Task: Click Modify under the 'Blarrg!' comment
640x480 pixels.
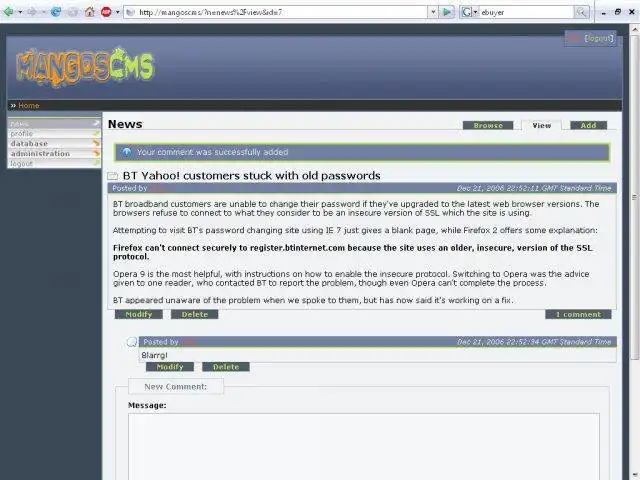Action: 170,367
